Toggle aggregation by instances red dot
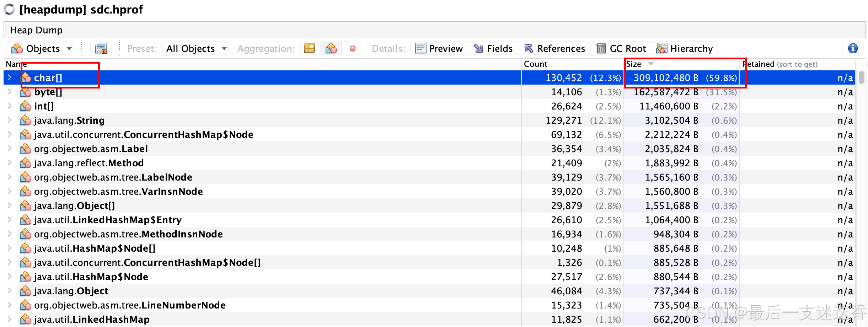 tap(352, 48)
